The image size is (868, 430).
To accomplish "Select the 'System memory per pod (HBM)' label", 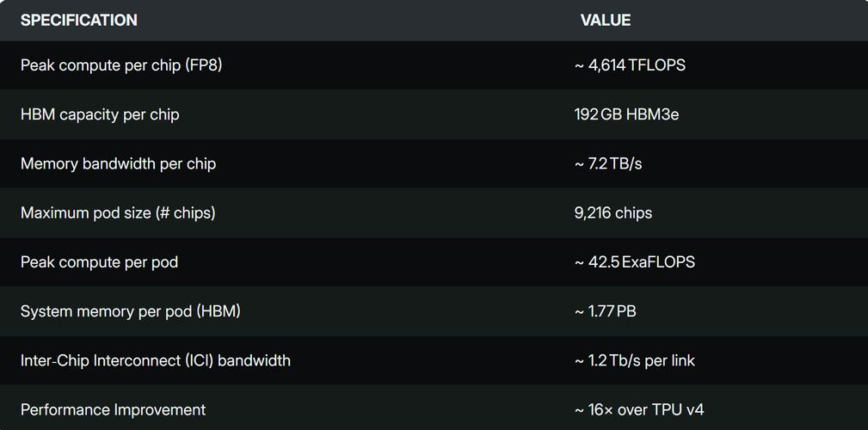I will pyautogui.click(x=131, y=311).
